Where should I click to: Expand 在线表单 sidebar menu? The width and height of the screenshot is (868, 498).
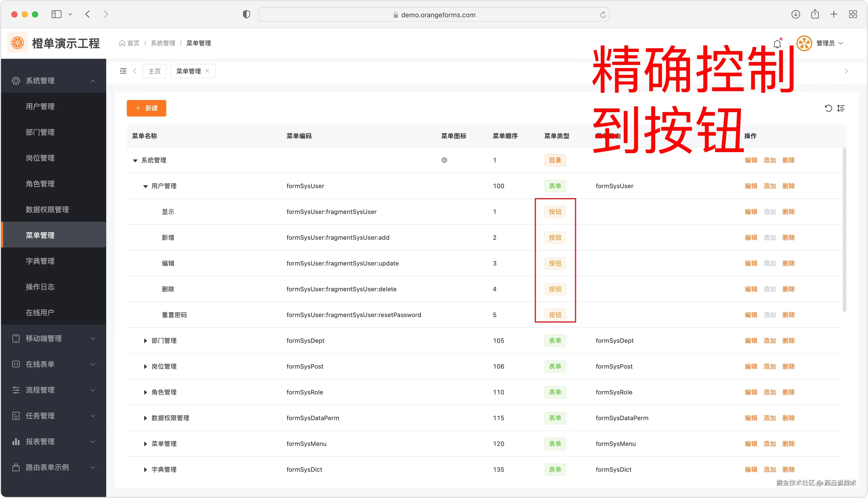click(54, 364)
